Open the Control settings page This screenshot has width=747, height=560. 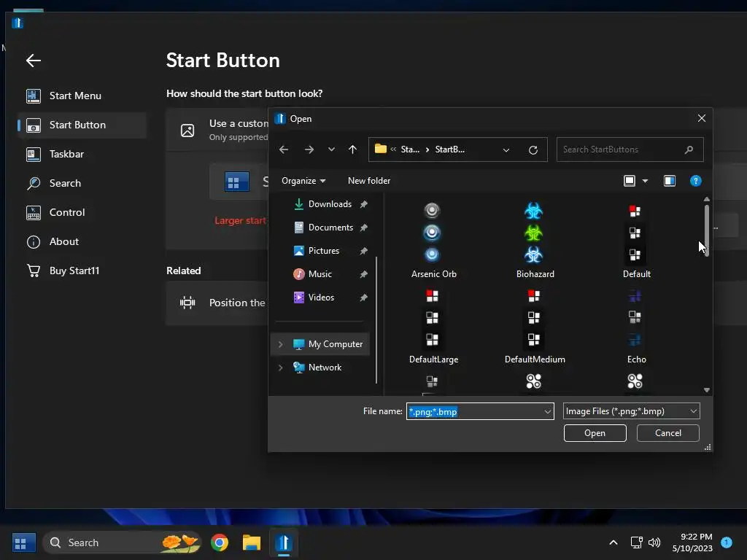tap(82, 212)
